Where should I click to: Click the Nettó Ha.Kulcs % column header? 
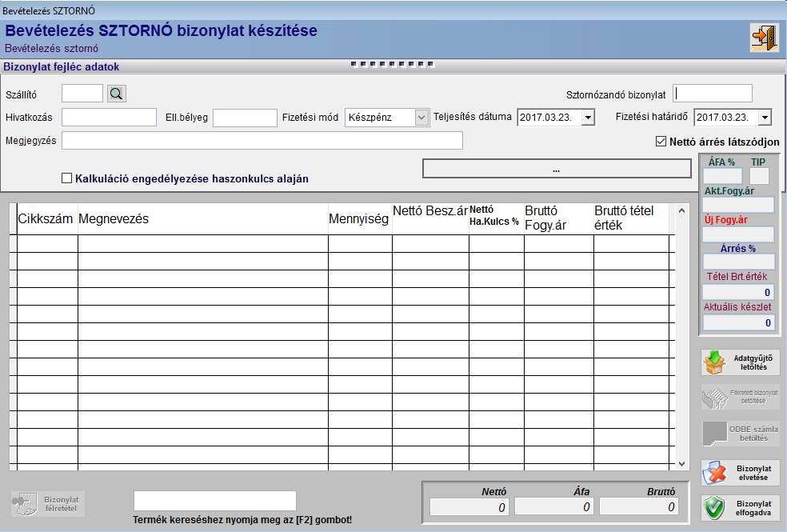pos(497,219)
